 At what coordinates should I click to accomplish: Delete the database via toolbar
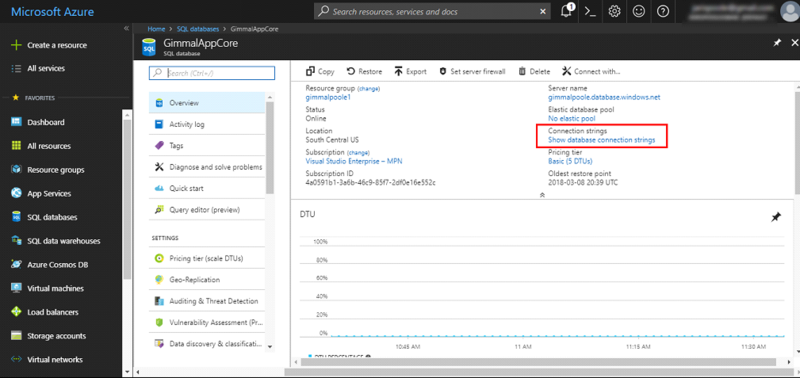pyautogui.click(x=534, y=71)
